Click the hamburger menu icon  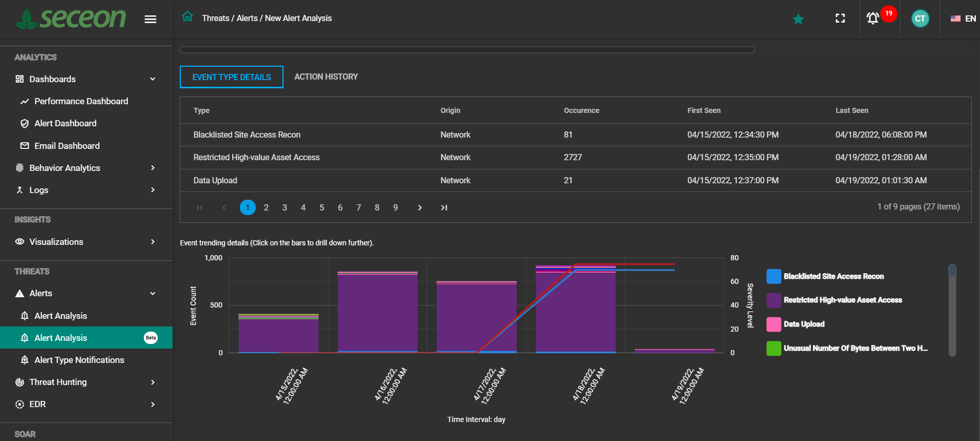tap(150, 19)
